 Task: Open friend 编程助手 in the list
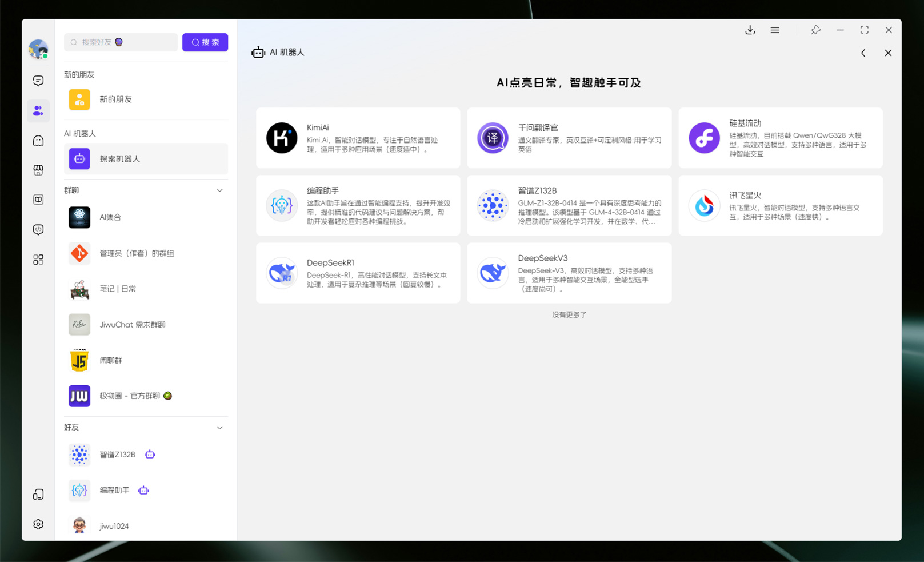pyautogui.click(x=146, y=491)
